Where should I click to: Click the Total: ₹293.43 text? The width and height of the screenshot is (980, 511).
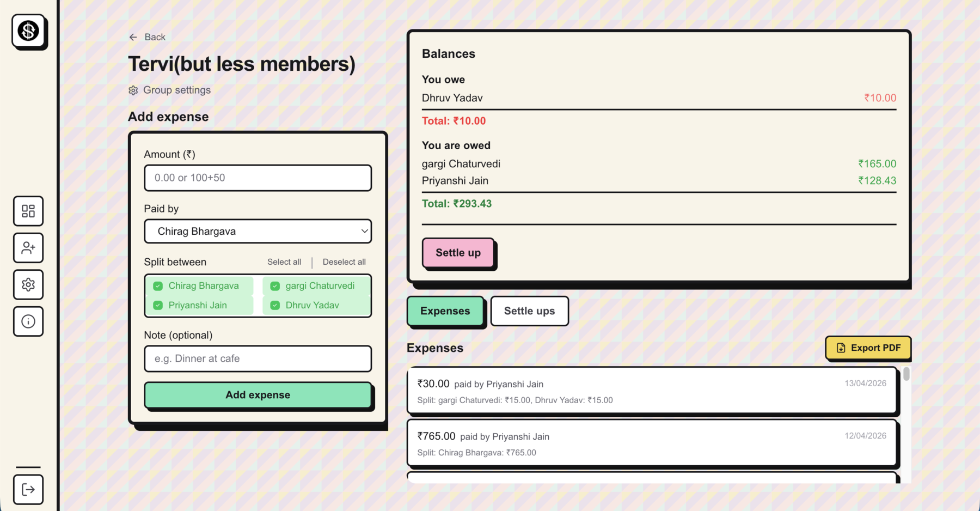pyautogui.click(x=457, y=204)
